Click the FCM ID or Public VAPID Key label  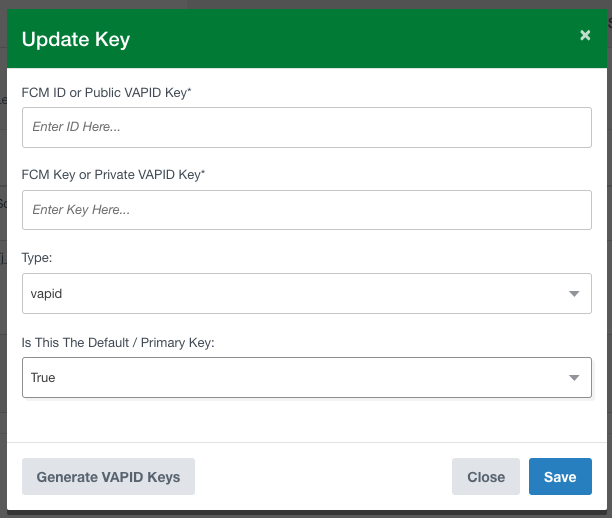click(x=121, y=92)
